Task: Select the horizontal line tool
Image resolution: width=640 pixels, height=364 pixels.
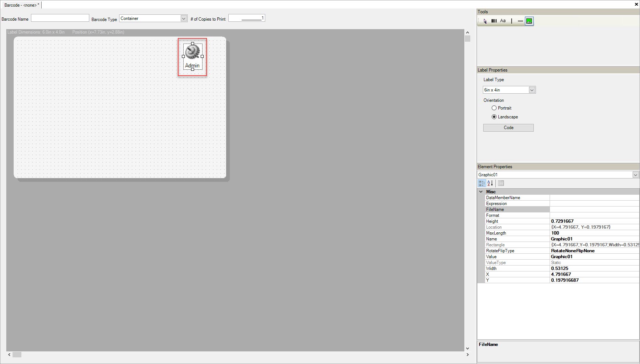Action: (x=520, y=21)
